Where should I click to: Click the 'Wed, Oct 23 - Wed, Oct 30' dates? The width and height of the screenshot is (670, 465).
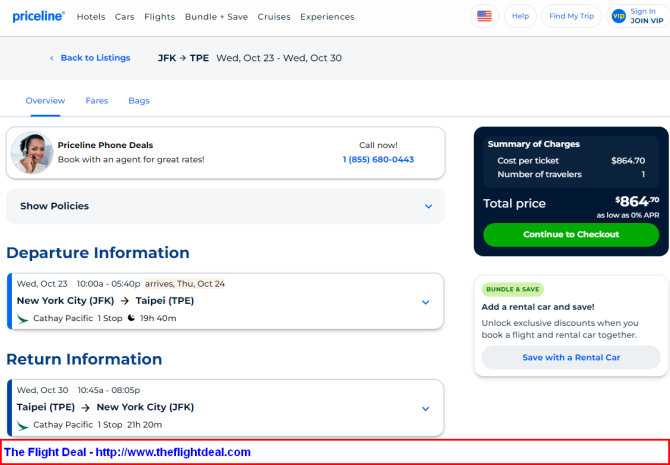279,58
